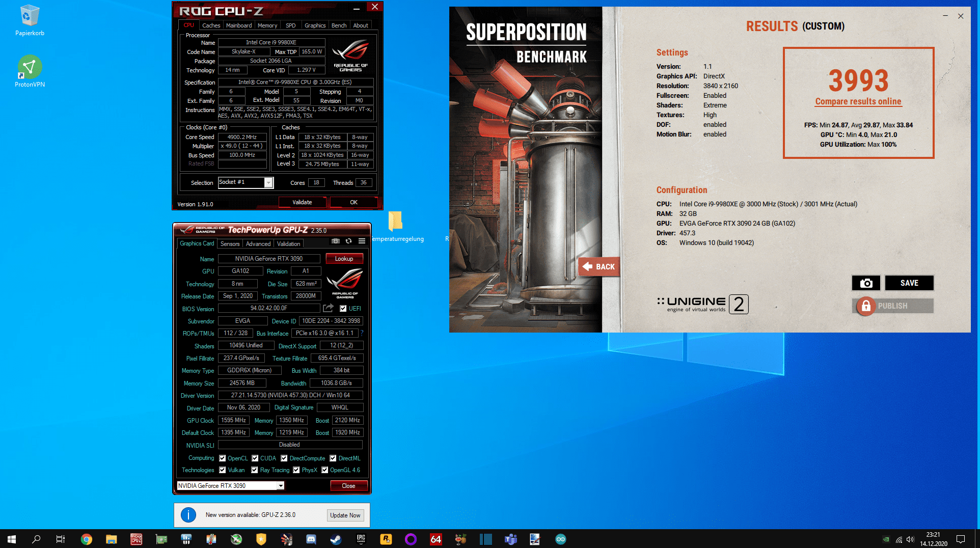Image resolution: width=980 pixels, height=548 pixels.
Task: Open Discord from the taskbar
Action: (x=311, y=539)
